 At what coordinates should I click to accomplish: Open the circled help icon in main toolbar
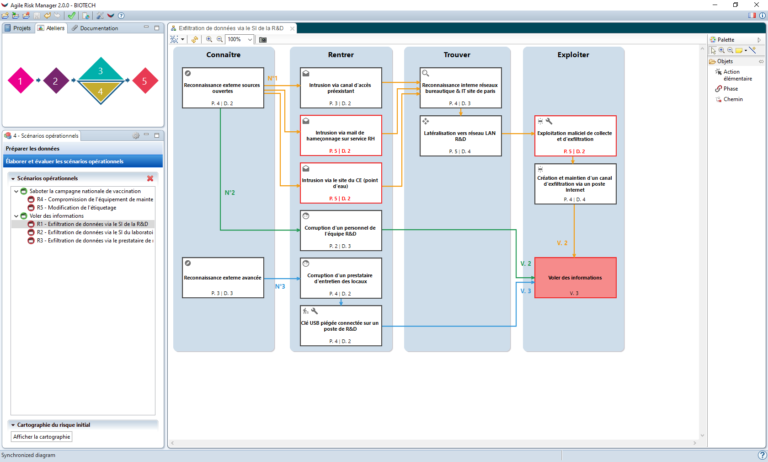[x=121, y=16]
